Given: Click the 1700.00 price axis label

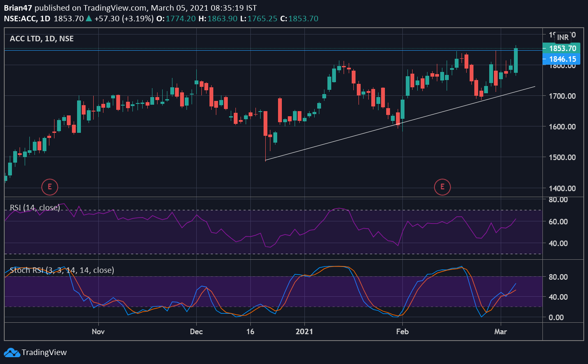Looking at the screenshot, I should [562, 96].
